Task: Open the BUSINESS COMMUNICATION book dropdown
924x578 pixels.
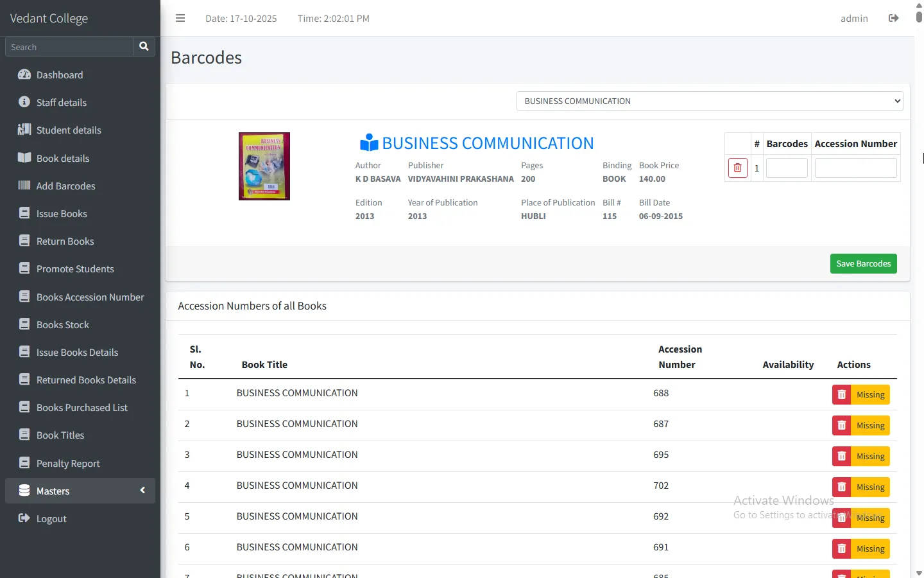Action: (x=709, y=101)
